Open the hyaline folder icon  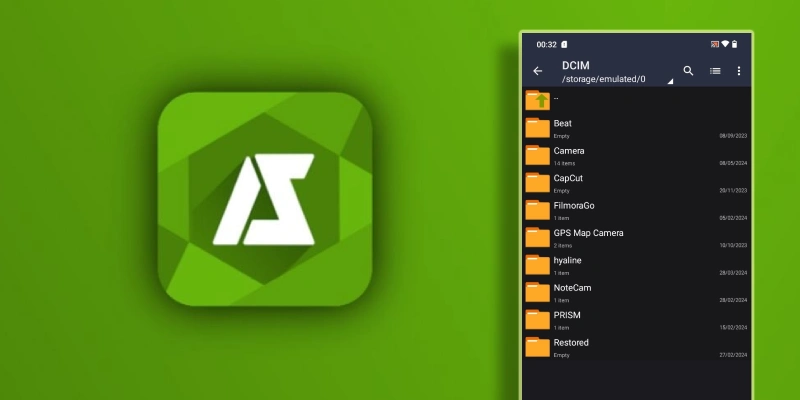tap(538, 265)
